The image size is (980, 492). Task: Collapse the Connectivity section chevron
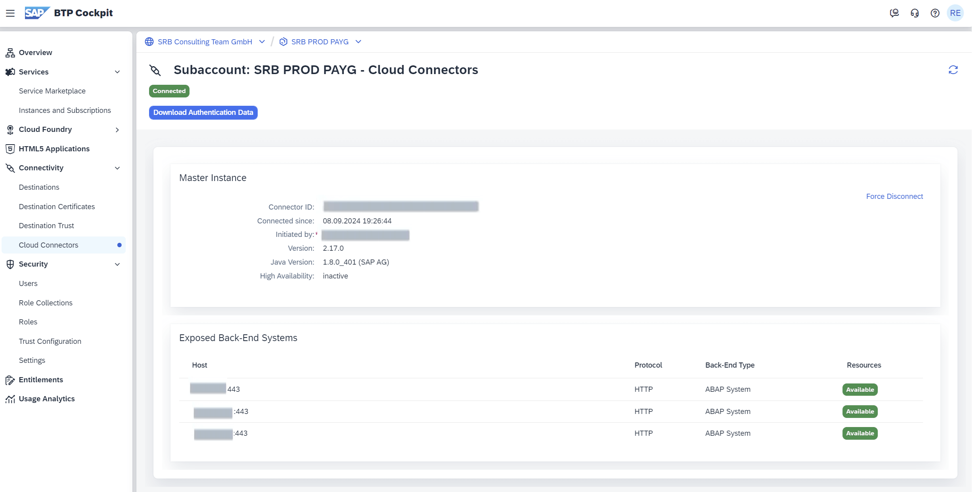[117, 168]
